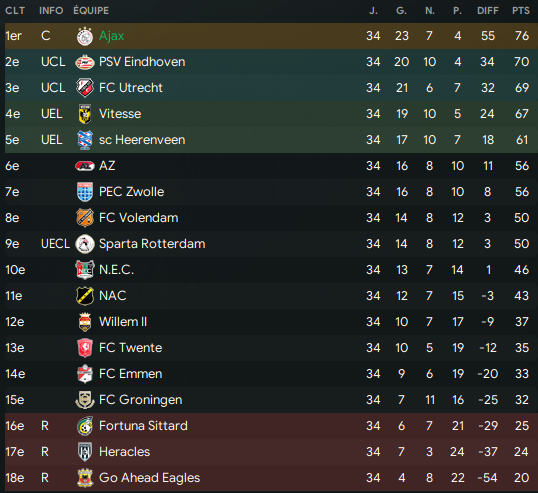Click the sc Heerenveen badge icon
The height and width of the screenshot is (493, 538).
[x=85, y=140]
